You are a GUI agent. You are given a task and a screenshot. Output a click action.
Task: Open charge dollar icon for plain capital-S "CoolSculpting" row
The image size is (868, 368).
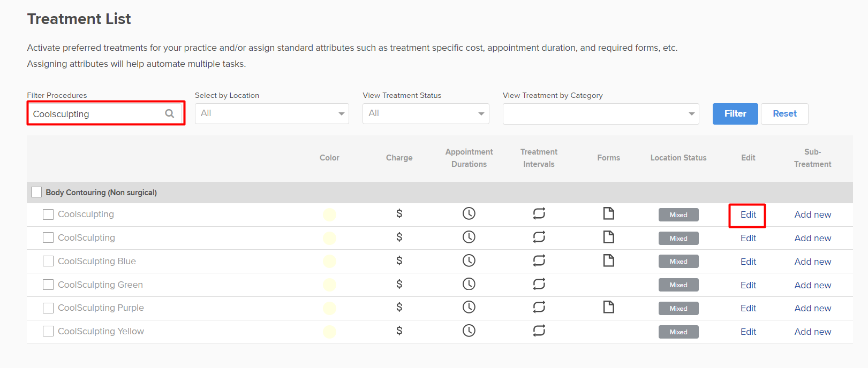tap(399, 237)
